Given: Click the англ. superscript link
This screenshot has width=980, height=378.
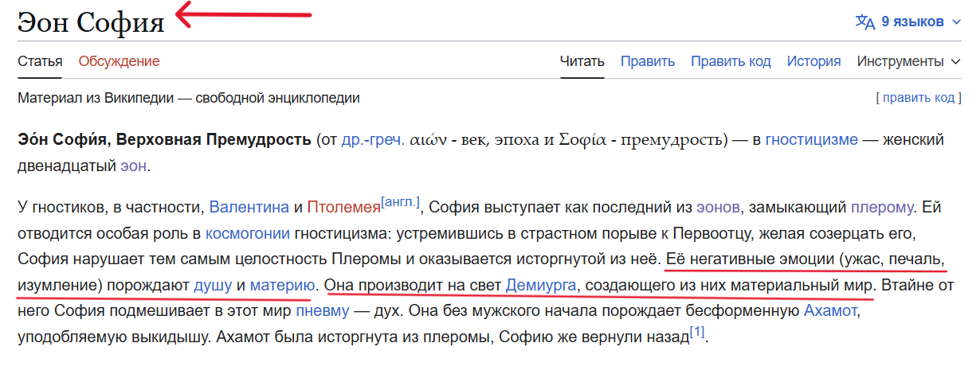Looking at the screenshot, I should tap(401, 202).
